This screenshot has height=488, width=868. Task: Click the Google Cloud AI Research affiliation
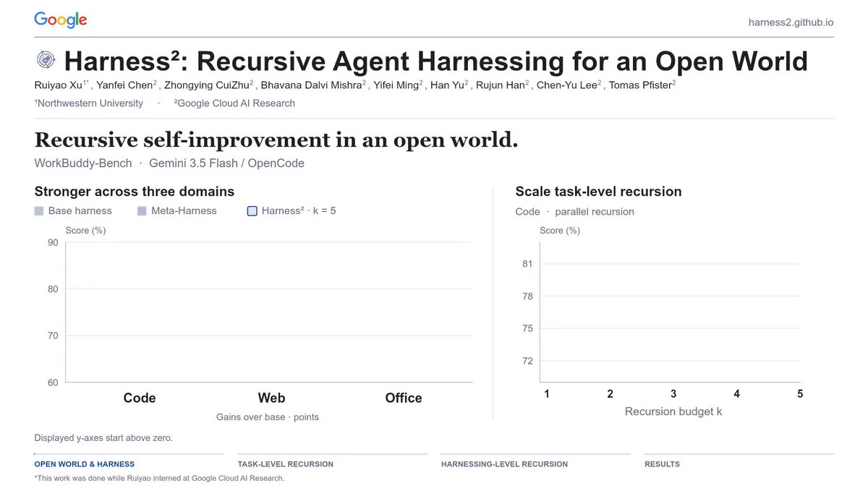234,103
